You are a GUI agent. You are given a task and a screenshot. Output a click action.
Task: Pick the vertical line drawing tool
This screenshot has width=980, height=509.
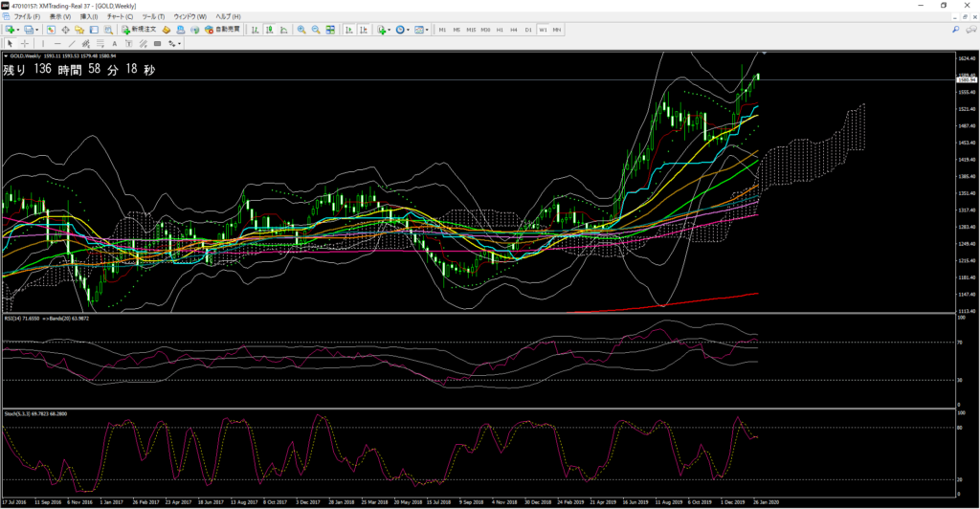42,44
